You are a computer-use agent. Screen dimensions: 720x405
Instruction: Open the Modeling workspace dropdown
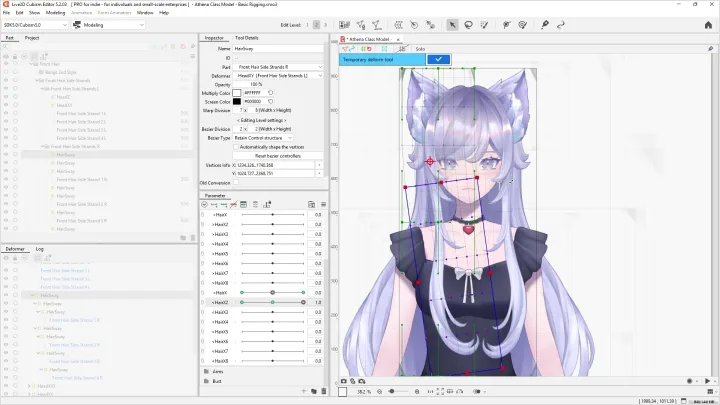[x=108, y=25]
